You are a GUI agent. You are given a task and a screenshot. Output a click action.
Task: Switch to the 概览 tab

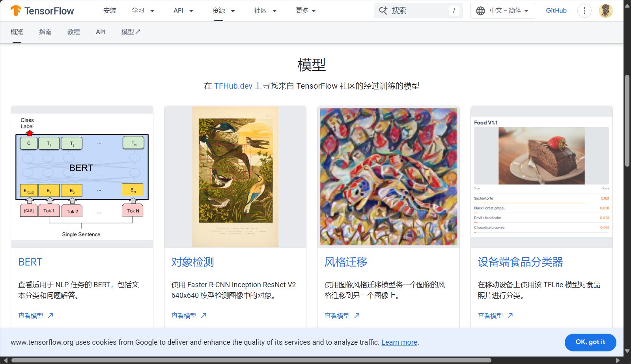(x=17, y=32)
